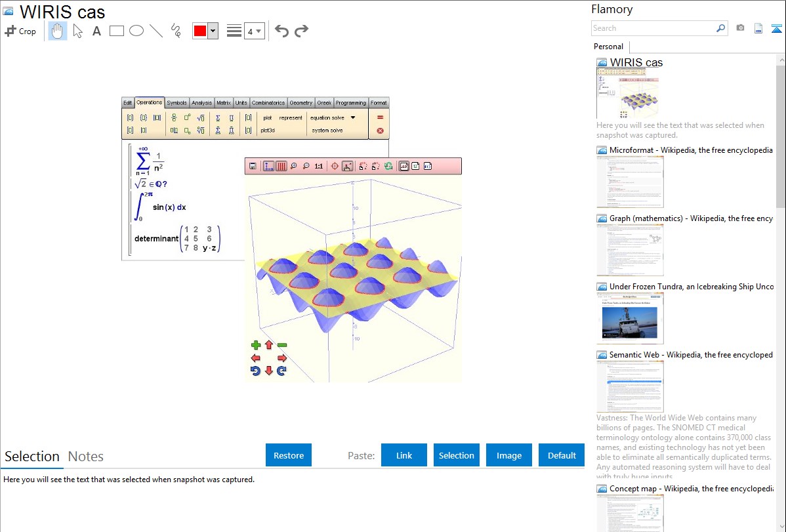Toggle the red grid in plot toolbar
The width and height of the screenshot is (786, 532).
(281, 166)
